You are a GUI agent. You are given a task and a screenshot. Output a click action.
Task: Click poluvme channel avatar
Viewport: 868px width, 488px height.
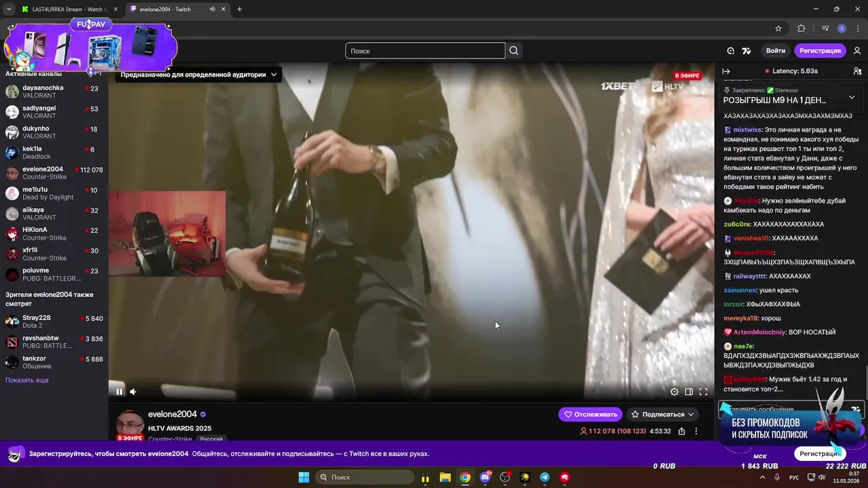[12, 274]
